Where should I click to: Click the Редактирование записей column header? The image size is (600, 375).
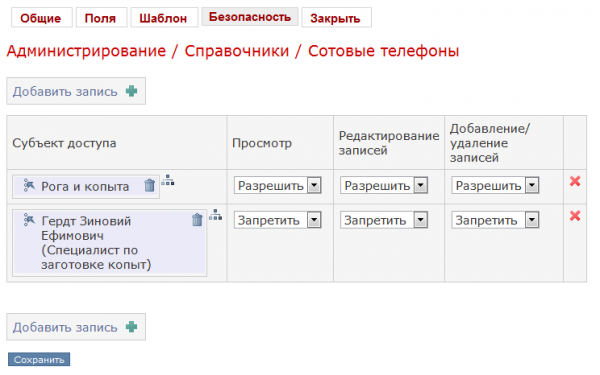pyautogui.click(x=389, y=143)
